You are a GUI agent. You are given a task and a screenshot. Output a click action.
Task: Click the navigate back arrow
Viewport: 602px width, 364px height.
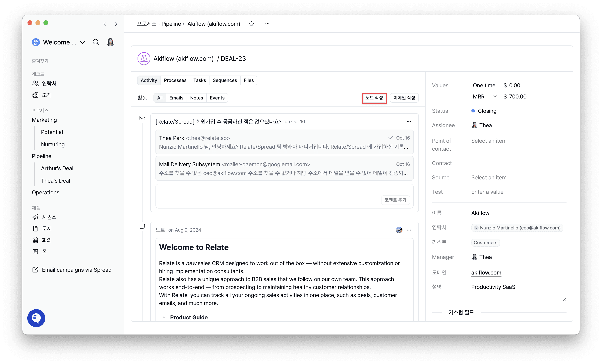[105, 24]
